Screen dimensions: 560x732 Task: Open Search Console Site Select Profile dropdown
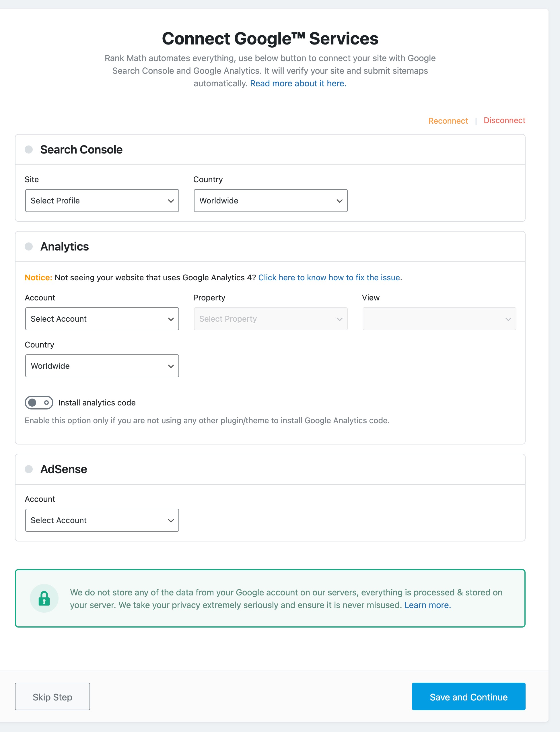tap(102, 201)
